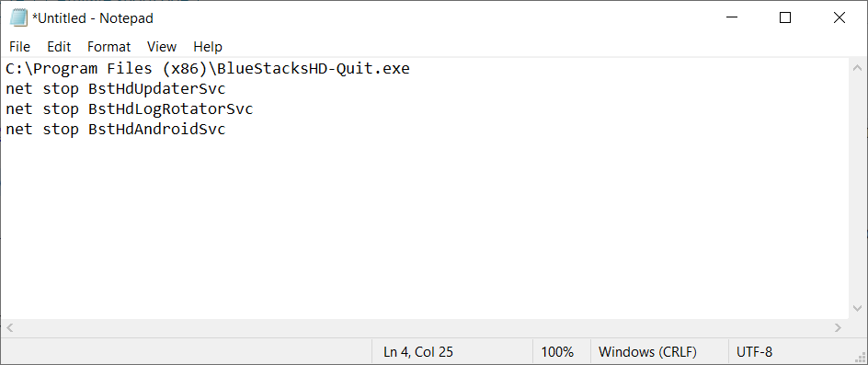Click the horizontal scrollbar left arrow
Viewport: 868px width, 365px height.
coord(9,328)
